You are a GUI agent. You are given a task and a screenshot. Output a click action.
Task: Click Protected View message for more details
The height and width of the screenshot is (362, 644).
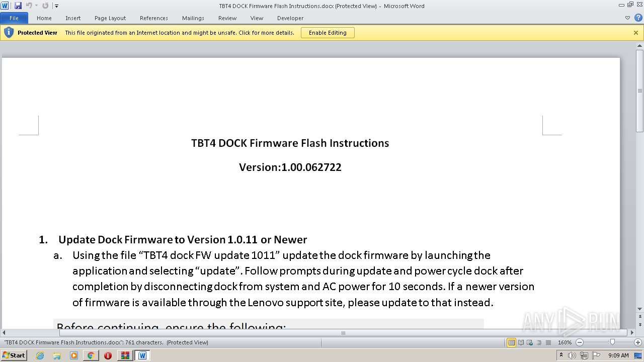[180, 33]
